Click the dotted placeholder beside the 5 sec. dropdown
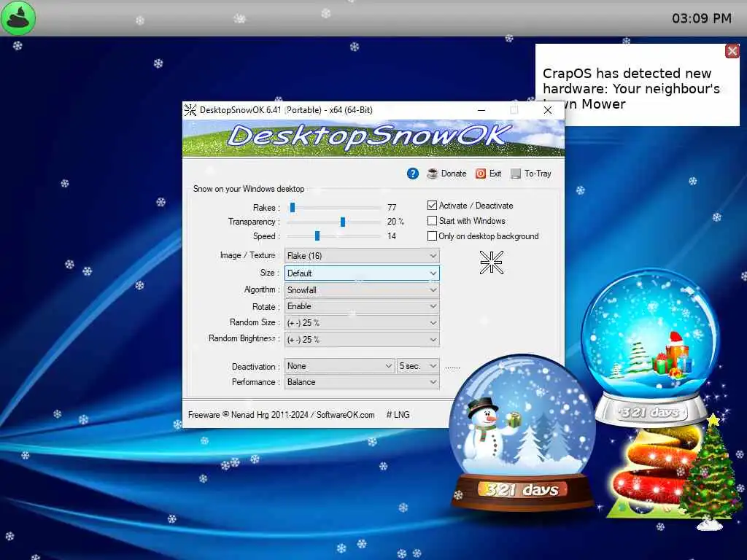 (452, 367)
